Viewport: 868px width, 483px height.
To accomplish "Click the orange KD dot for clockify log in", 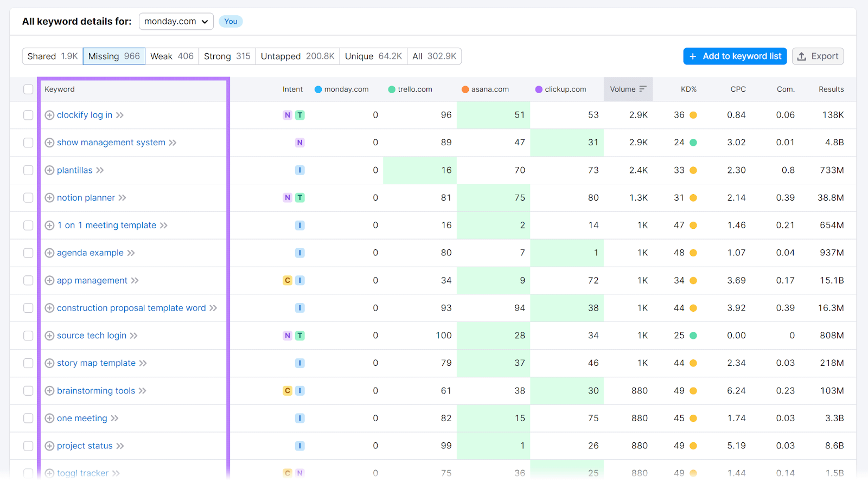I will point(693,115).
